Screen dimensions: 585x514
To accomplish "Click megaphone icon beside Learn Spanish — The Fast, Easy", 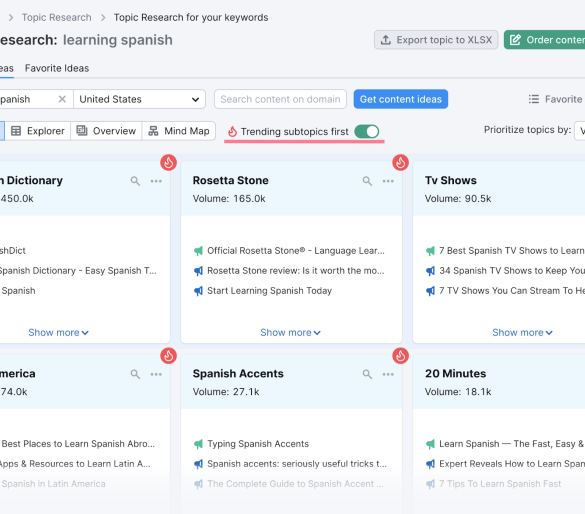I will point(431,444).
